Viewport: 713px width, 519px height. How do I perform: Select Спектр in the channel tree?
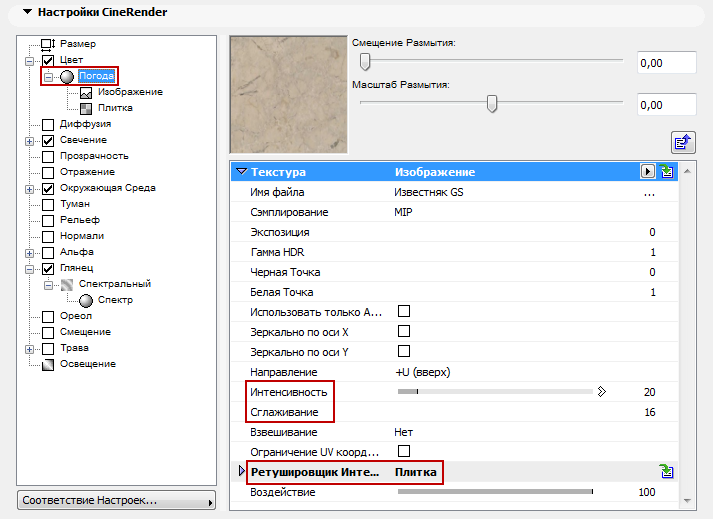(x=115, y=300)
